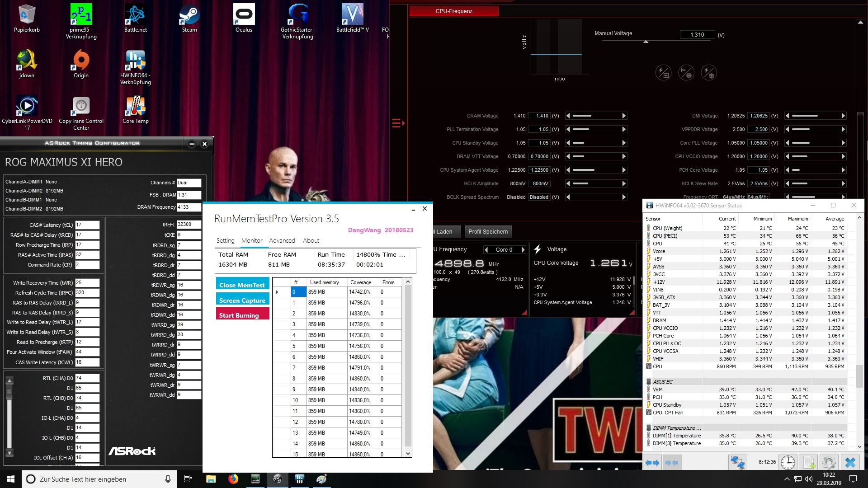868x488 pixels.
Task: Switch to the Setting tab in RunMemTestPro
Action: click(225, 240)
